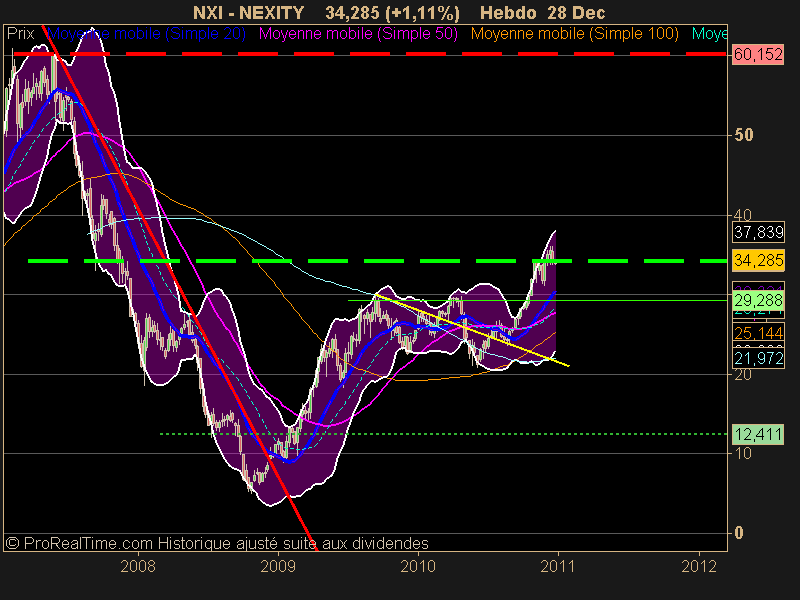Click the cyan 21,972 moving average label
The width and height of the screenshot is (800, 600).
(x=758, y=358)
